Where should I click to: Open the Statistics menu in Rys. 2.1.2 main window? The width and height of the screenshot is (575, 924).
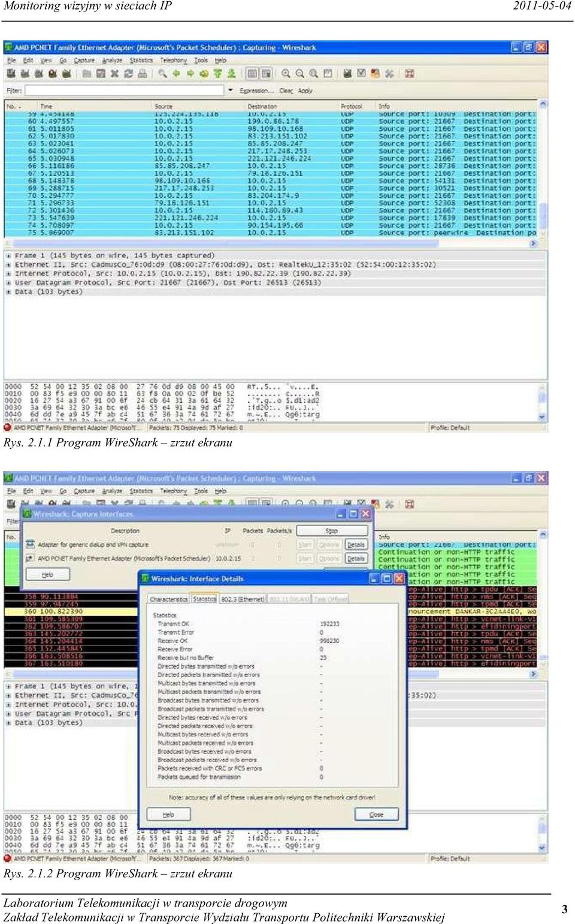(x=141, y=491)
